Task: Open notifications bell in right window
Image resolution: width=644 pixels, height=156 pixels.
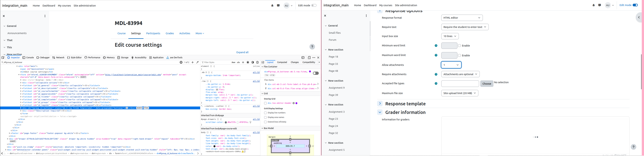Action: pyautogui.click(x=594, y=5)
